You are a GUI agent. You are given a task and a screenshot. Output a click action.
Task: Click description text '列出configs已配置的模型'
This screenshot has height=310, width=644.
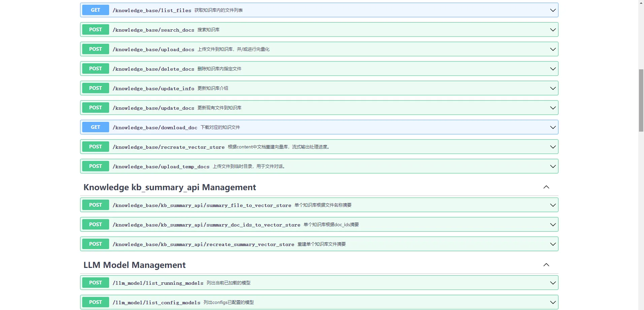pyautogui.click(x=229, y=302)
